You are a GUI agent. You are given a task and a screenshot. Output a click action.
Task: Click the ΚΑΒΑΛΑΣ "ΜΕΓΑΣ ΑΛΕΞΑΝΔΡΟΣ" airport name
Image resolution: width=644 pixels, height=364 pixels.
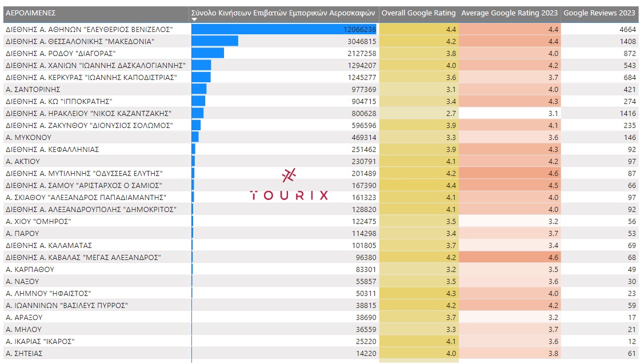(82, 257)
